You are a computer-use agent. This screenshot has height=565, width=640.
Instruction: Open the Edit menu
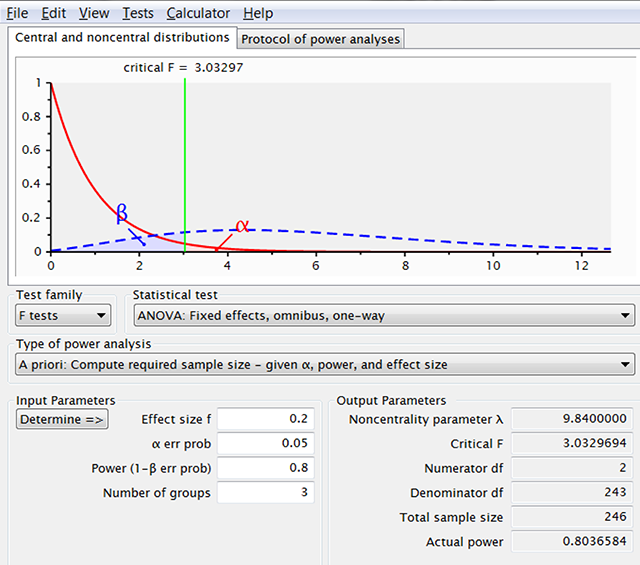pyautogui.click(x=54, y=13)
